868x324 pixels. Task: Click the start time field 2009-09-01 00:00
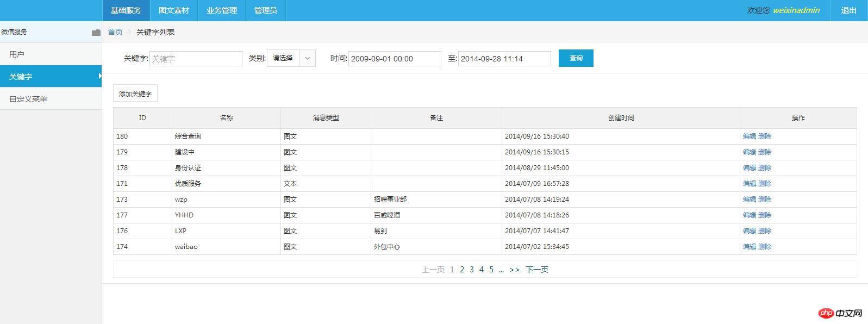click(395, 59)
